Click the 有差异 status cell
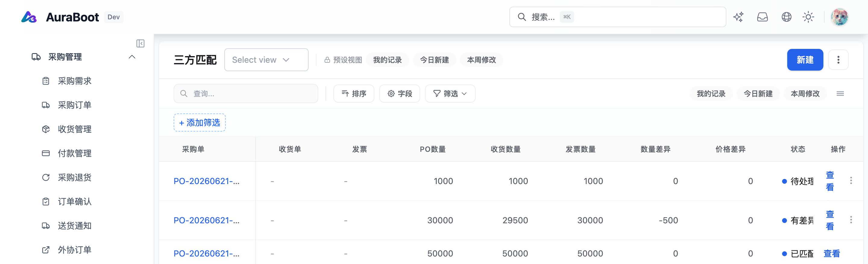The image size is (868, 264). (x=797, y=220)
